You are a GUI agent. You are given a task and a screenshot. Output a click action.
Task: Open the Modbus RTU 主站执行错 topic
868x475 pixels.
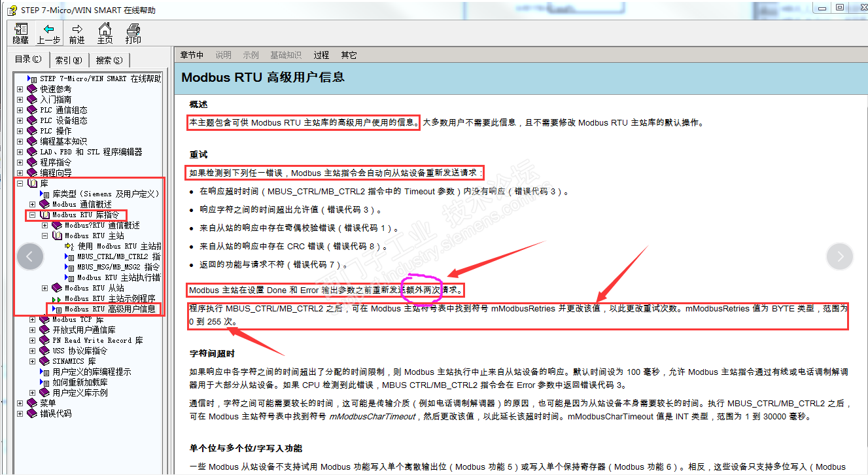pos(119,277)
